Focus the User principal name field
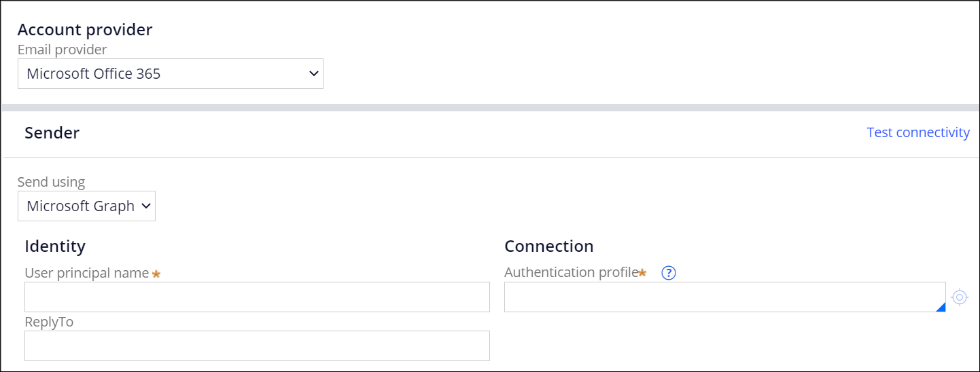This screenshot has height=372, width=980. (257, 297)
